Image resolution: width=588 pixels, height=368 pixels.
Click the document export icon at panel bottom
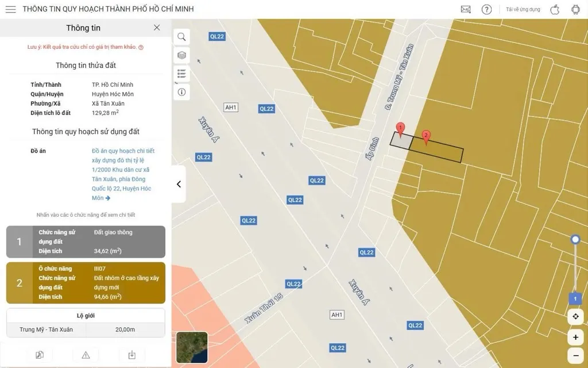[40, 355]
